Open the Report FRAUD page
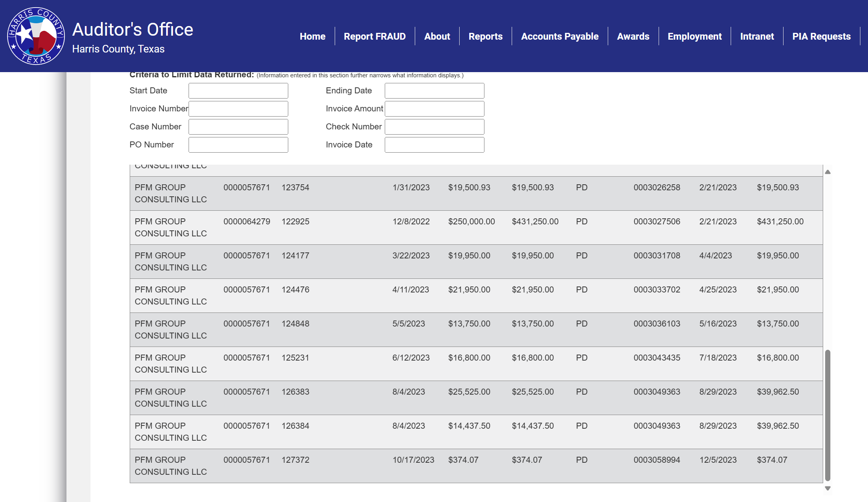Viewport: 868px width, 502px height. [x=375, y=36]
